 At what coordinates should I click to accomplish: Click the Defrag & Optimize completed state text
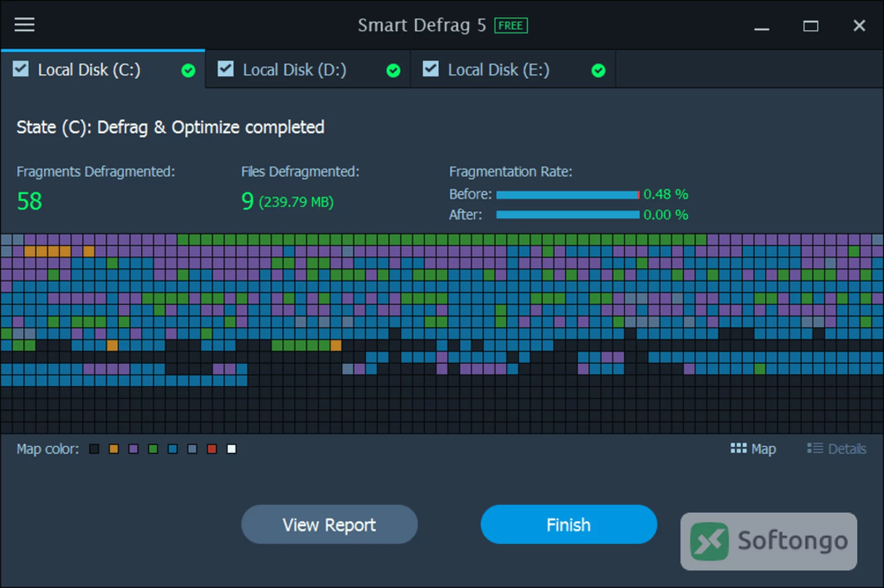(x=211, y=127)
